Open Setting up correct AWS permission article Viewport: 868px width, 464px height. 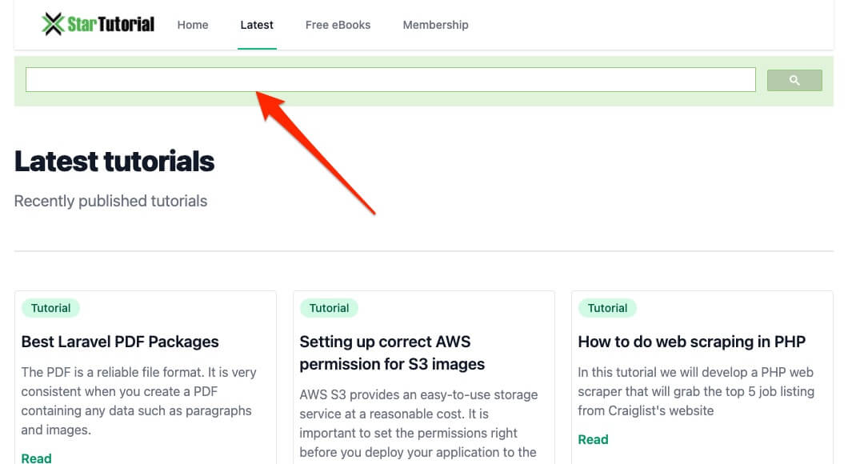392,353
